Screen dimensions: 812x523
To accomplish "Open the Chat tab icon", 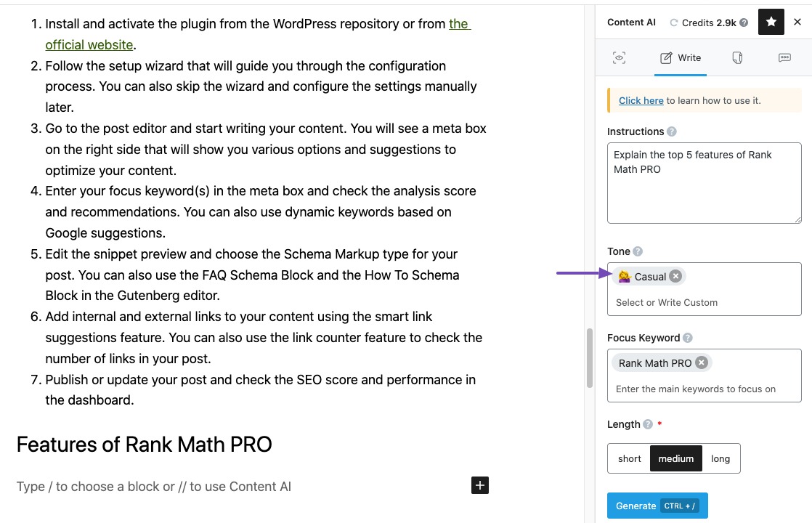I will [784, 57].
